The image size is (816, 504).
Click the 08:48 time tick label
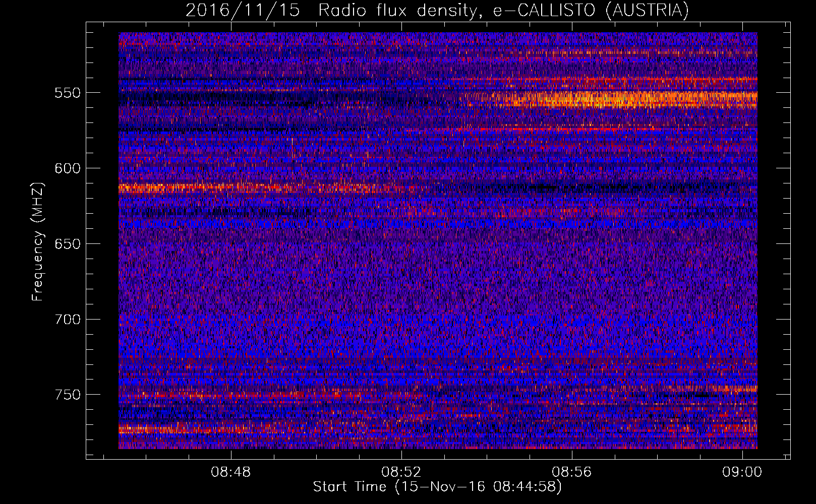point(231,472)
